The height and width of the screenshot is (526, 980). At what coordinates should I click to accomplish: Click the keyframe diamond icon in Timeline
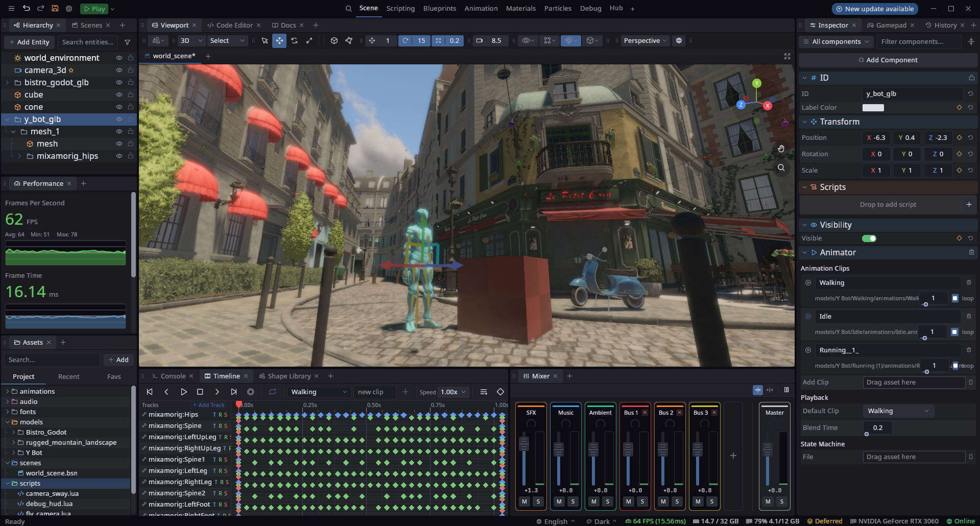500,392
